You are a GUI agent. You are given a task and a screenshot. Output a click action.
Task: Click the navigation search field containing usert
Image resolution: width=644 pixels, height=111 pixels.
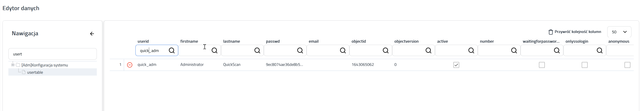click(52, 54)
